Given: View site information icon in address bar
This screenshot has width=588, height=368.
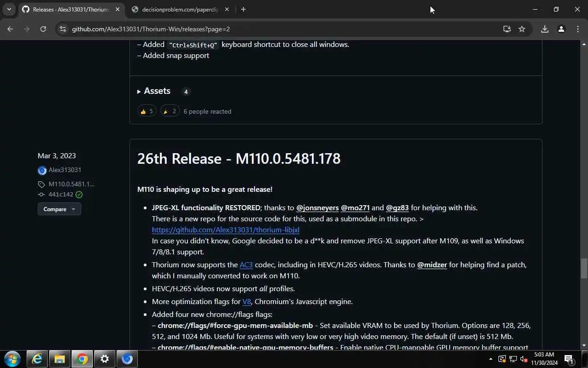Looking at the screenshot, I should (63, 29).
